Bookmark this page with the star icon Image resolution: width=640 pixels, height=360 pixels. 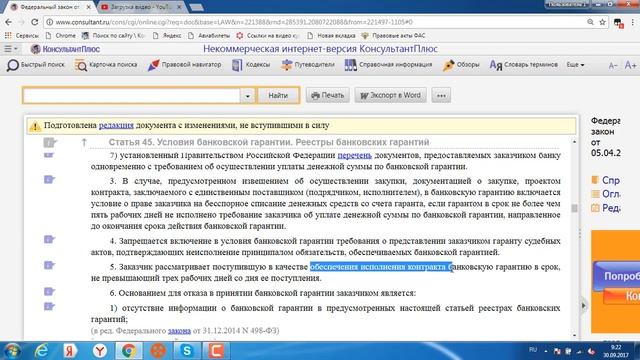[x=602, y=22]
